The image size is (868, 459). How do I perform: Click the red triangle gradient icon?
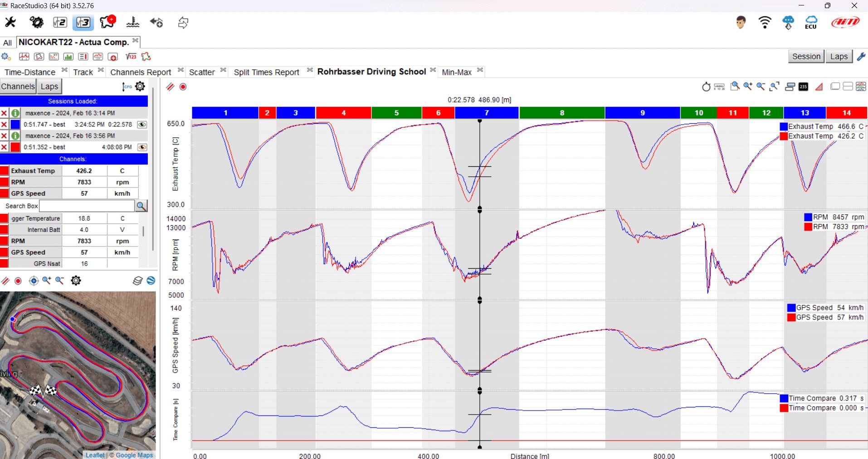coord(819,87)
